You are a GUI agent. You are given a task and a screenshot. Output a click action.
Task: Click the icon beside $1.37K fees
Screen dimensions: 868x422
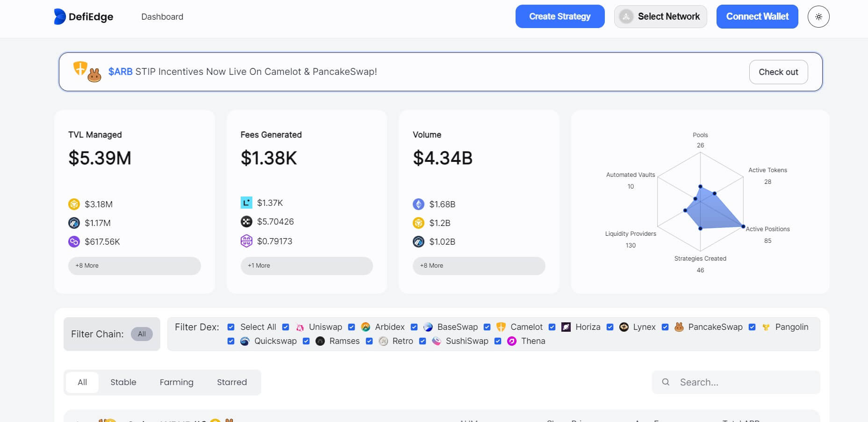246,203
